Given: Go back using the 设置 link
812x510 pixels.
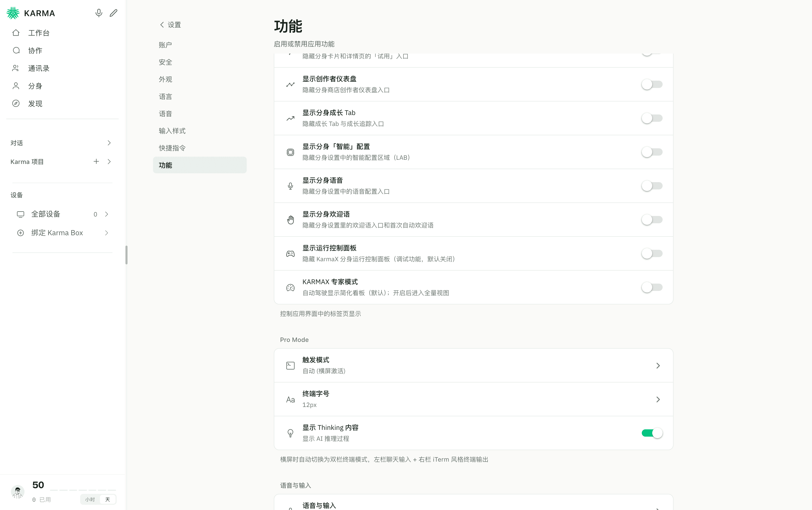Looking at the screenshot, I should tap(170, 25).
